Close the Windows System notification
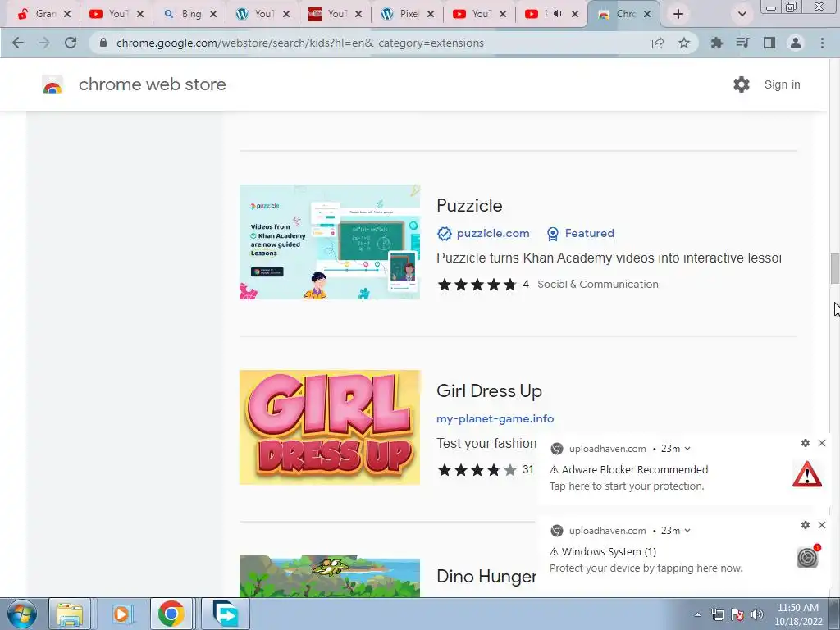The height and width of the screenshot is (630, 840). 822,525
